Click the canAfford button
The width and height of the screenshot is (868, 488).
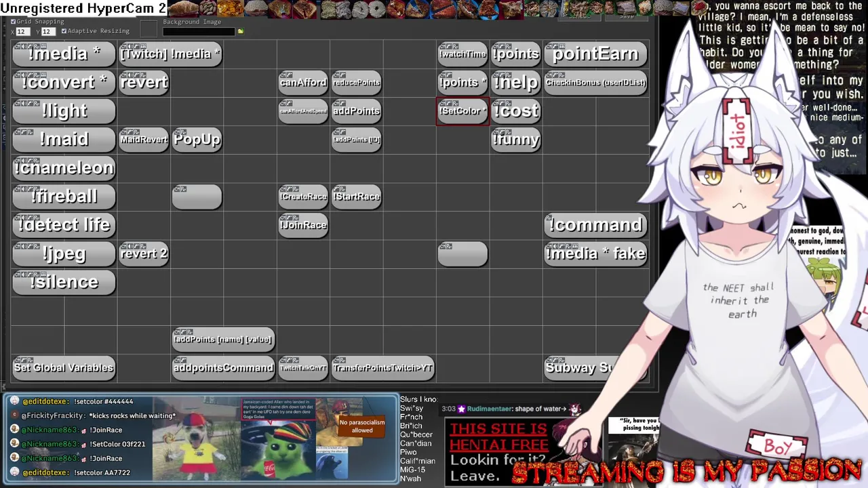303,83
